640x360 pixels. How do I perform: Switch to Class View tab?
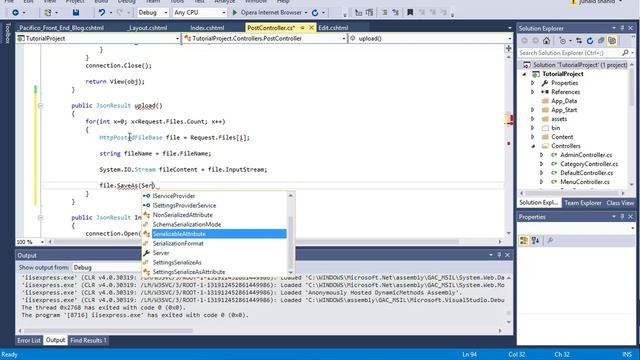click(620, 203)
